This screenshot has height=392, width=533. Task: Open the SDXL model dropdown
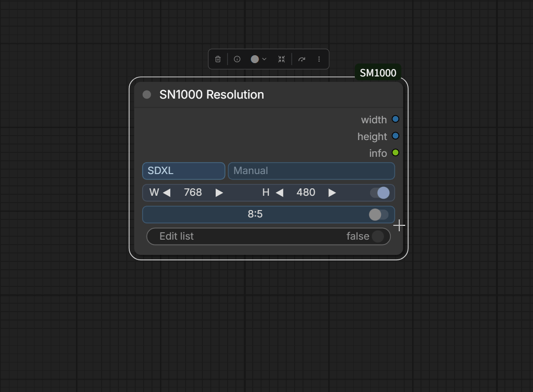pyautogui.click(x=184, y=171)
